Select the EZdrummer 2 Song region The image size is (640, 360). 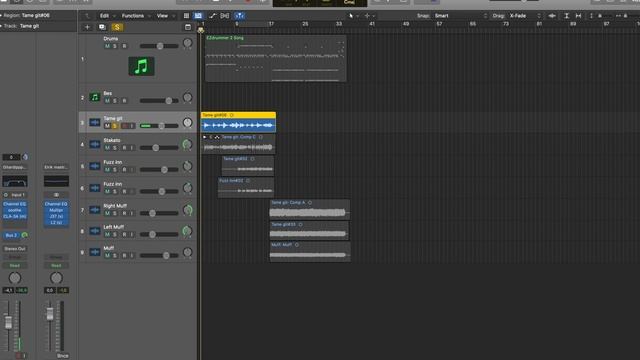(x=276, y=58)
